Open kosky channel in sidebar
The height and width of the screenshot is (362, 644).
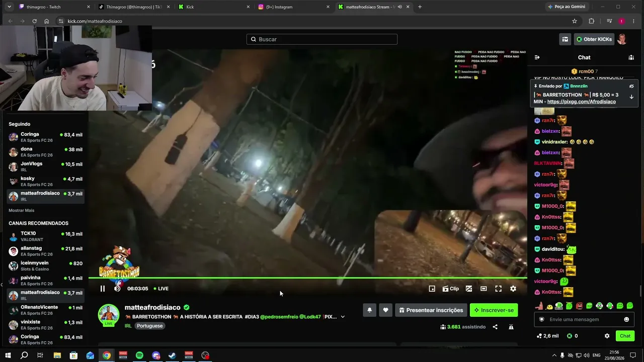[x=45, y=181]
